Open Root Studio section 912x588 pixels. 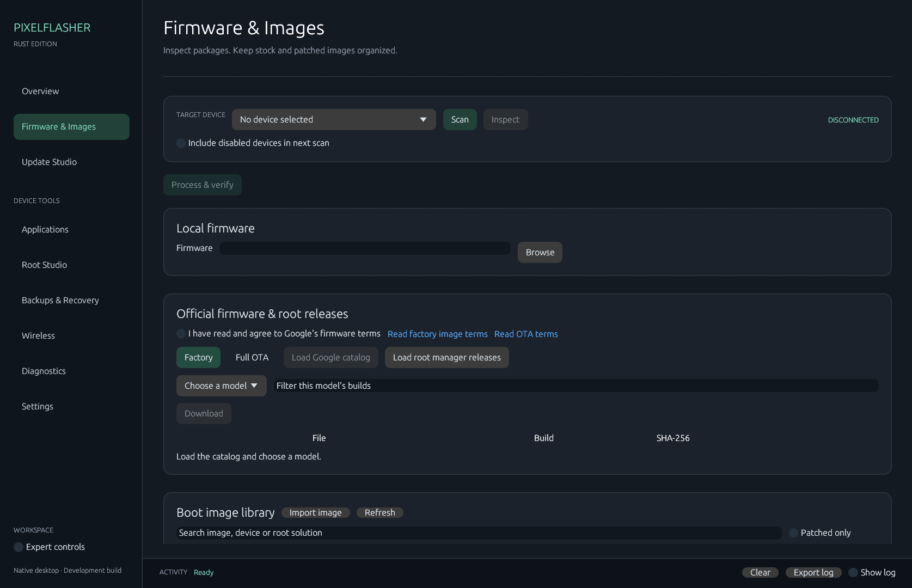tap(71, 265)
